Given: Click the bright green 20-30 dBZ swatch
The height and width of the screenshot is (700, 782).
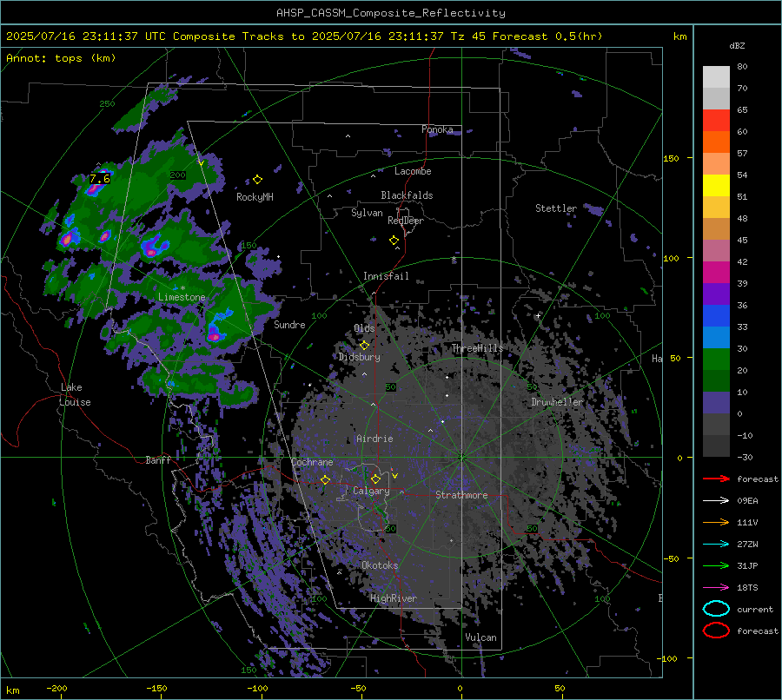Looking at the screenshot, I should [x=716, y=359].
